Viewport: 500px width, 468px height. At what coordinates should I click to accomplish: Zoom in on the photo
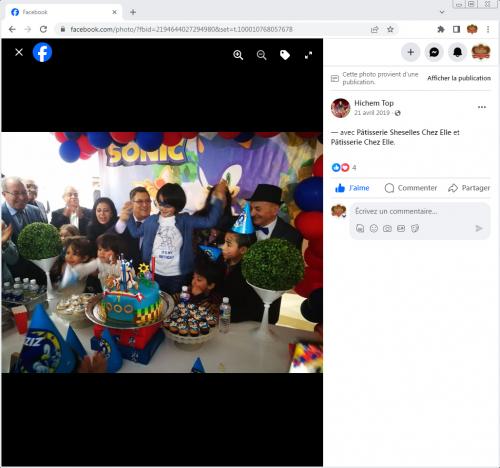pos(238,55)
